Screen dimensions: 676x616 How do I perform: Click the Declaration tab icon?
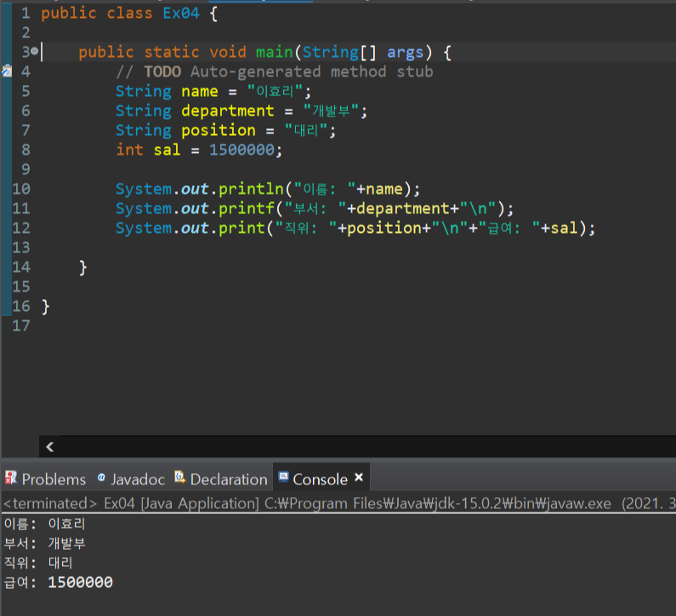[179, 477]
